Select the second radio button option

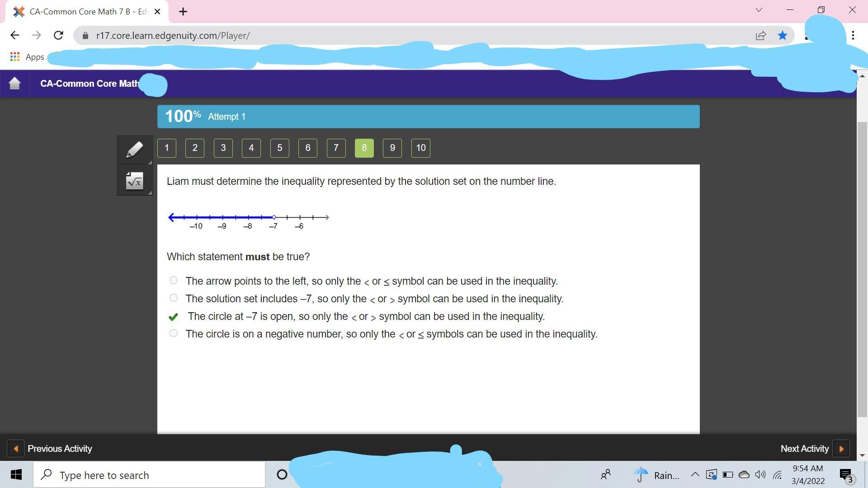point(174,298)
